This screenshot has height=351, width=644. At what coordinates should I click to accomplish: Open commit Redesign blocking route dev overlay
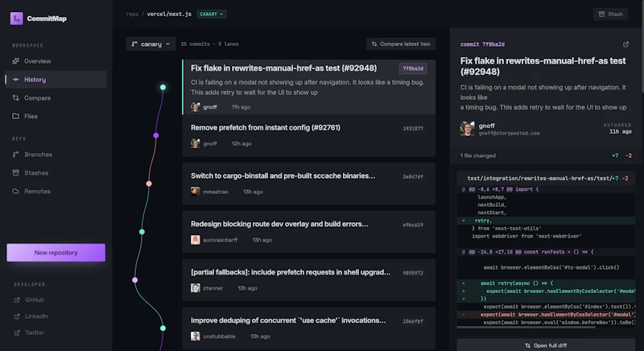[x=309, y=232]
